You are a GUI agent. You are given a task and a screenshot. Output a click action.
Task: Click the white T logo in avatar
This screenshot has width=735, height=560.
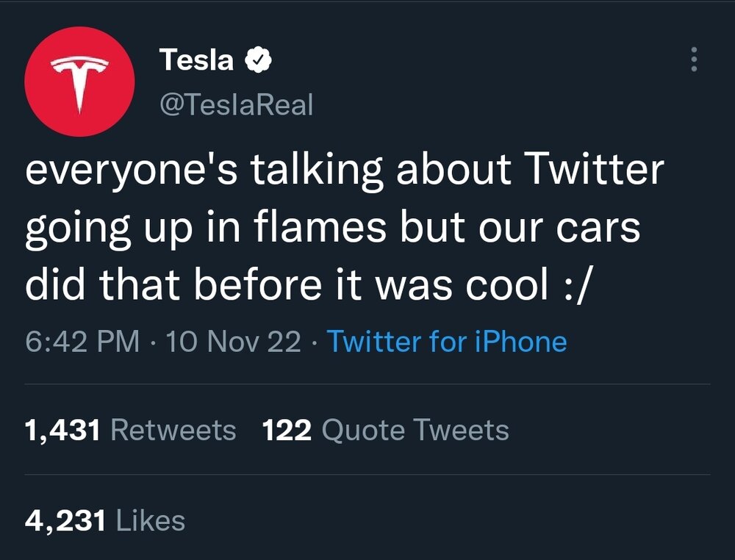pyautogui.click(x=79, y=85)
